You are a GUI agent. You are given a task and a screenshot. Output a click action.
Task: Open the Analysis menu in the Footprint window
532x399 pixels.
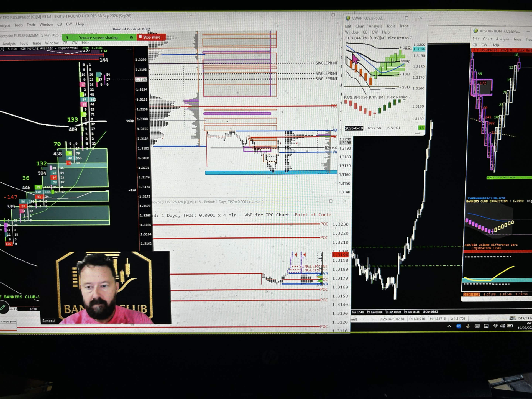[x=9, y=44]
